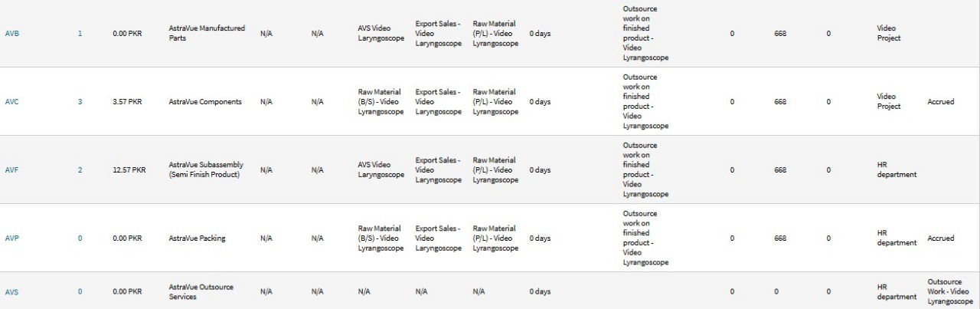Click Video Project in the AVB row
Viewport: 980px width, 309px height.
(x=888, y=33)
